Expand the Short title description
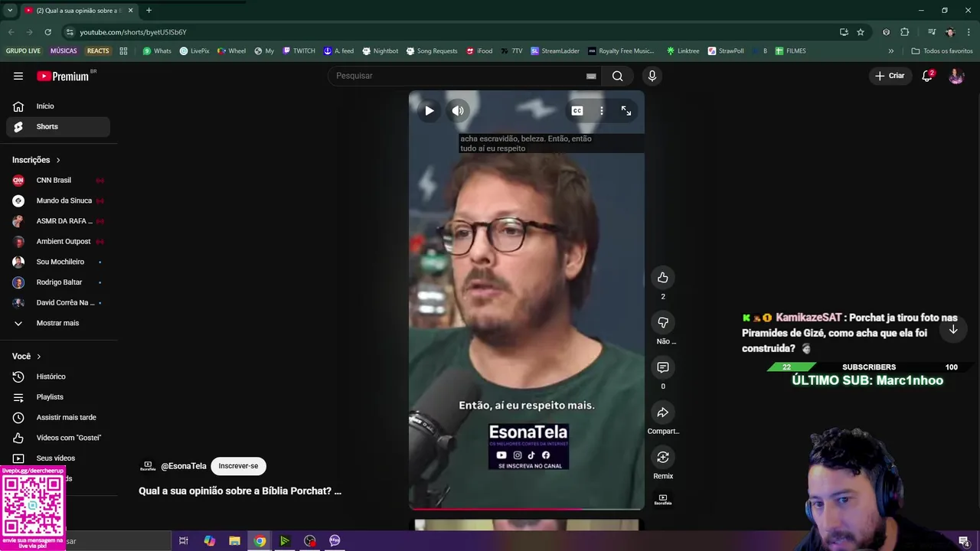 point(240,491)
